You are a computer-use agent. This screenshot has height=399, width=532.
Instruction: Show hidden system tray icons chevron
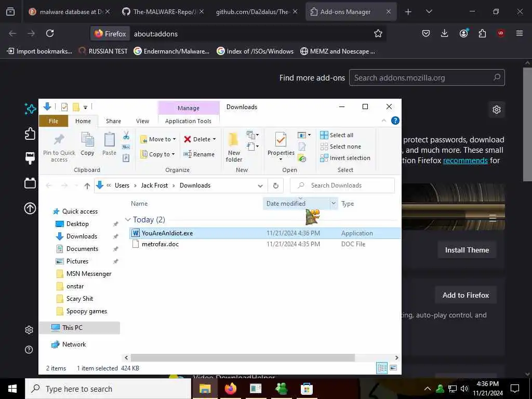[x=428, y=389]
